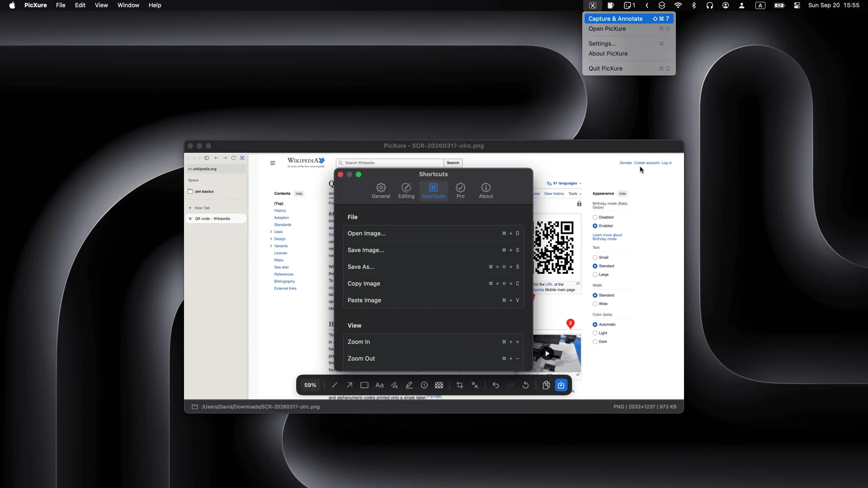The width and height of the screenshot is (868, 488).
Task: Open the View menu
Action: click(101, 5)
